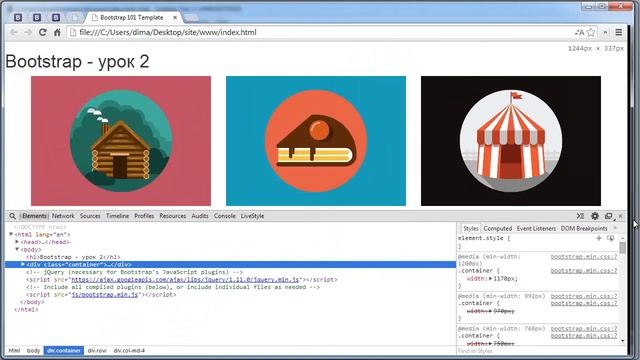Show the DevTools console drawer icon

tap(580, 216)
